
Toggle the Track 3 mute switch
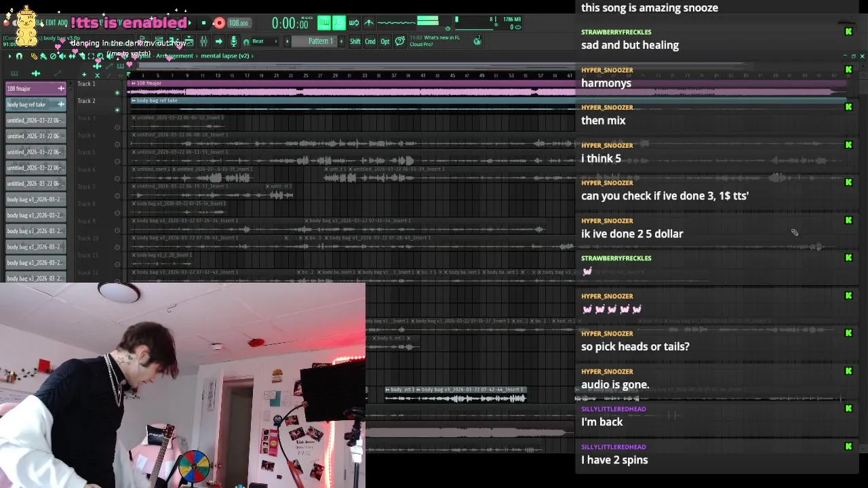[117, 127]
